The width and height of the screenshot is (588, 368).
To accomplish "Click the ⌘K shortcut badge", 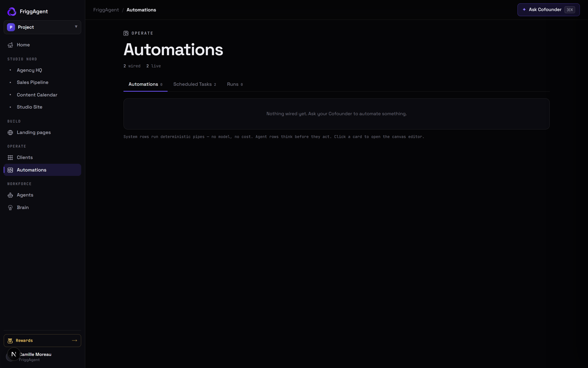I will click(x=570, y=10).
